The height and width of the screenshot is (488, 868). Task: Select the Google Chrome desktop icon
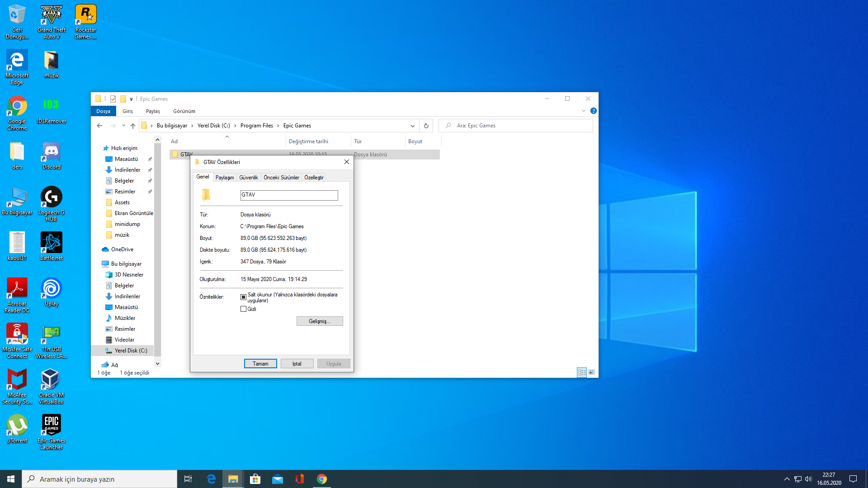[x=17, y=113]
